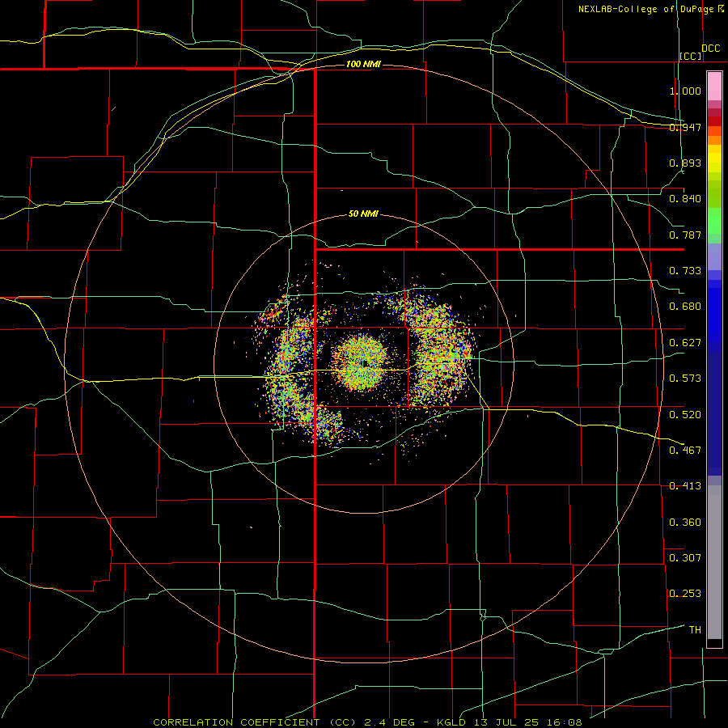
Task: Click the 100 NMI range ring label
Action: 363,64
